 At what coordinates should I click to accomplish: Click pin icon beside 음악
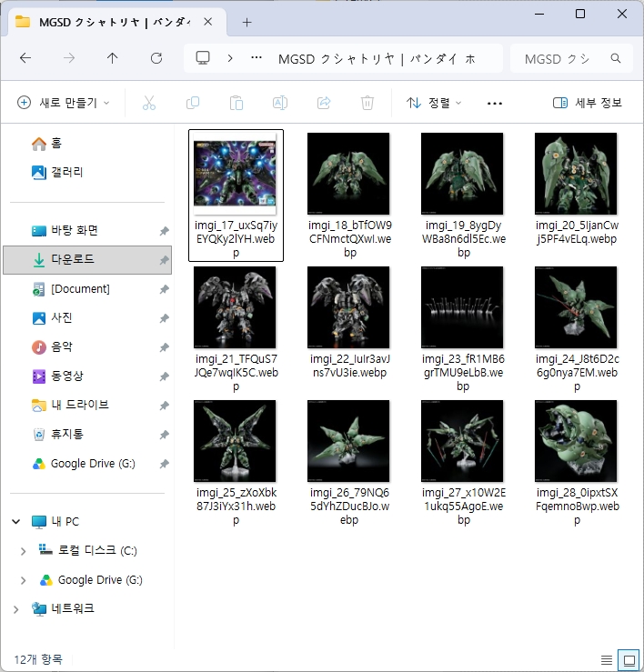164,347
